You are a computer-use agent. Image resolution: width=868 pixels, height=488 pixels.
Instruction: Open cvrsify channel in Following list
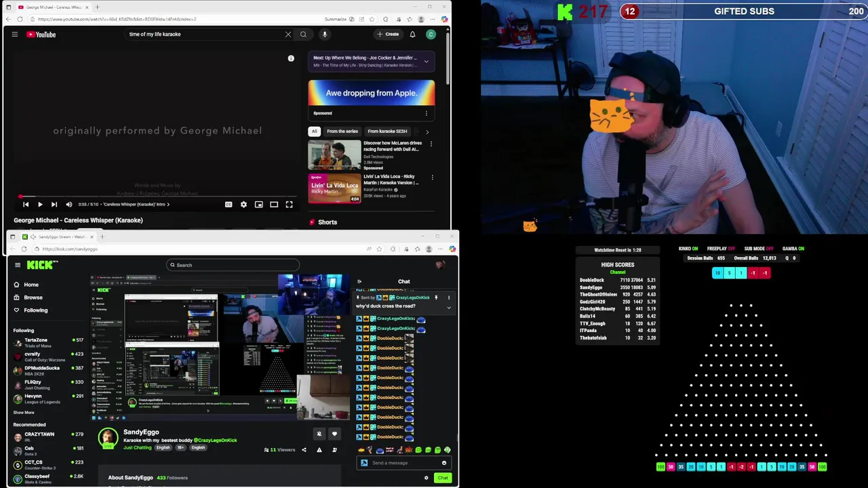[49, 357]
